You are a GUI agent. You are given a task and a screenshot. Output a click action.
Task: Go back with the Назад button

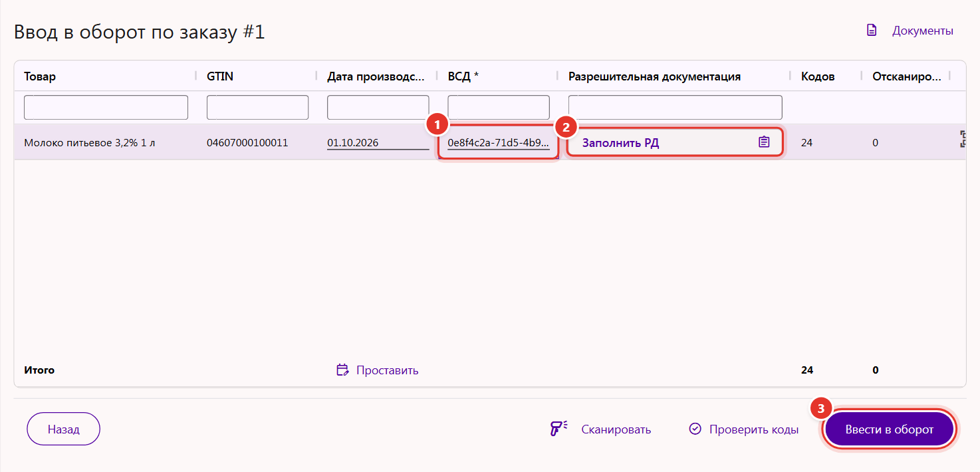click(x=63, y=429)
